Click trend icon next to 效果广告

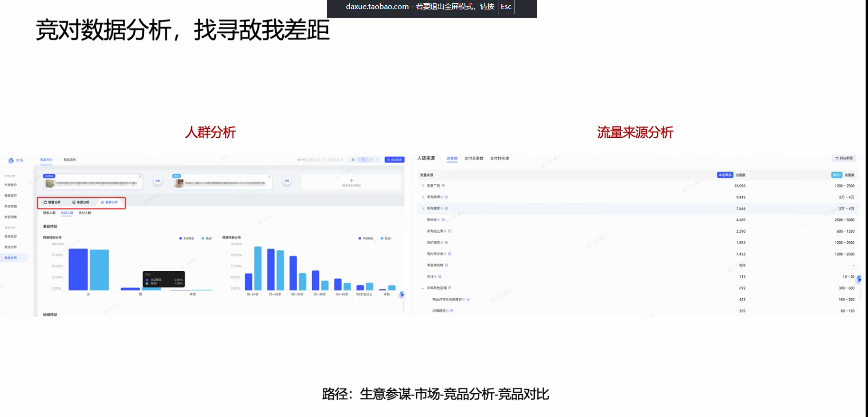point(443,186)
